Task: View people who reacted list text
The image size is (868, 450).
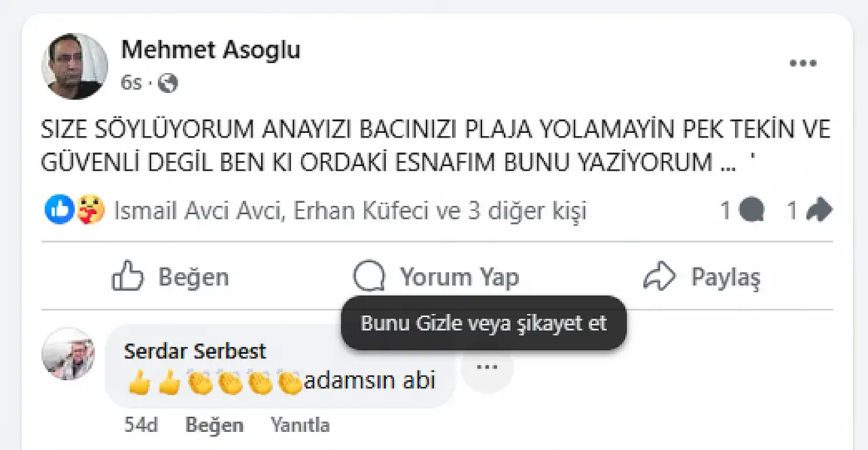Action: (x=350, y=211)
